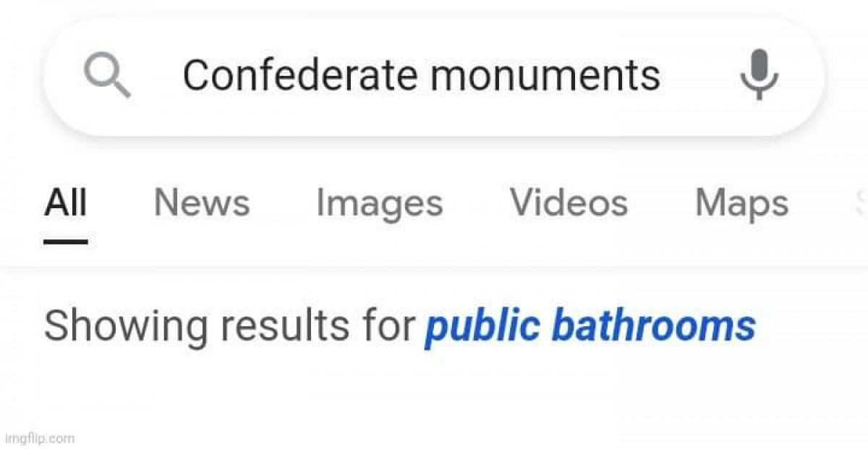
Task: Start voice input using the mic icon
Action: (759, 74)
